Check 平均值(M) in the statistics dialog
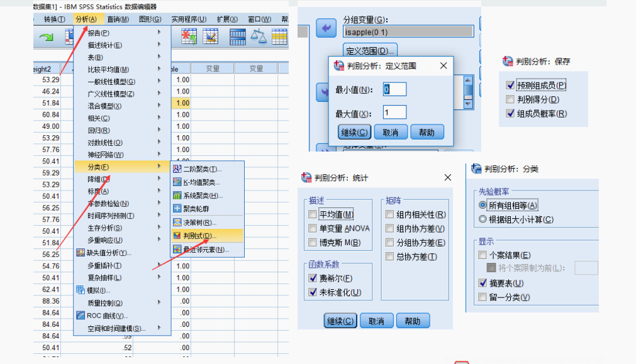 [312, 215]
